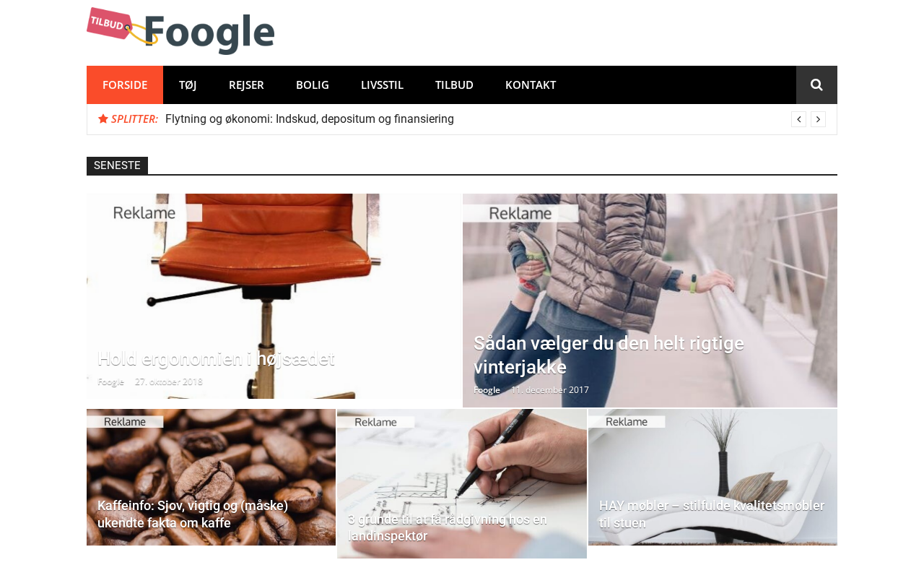This screenshot has height=578, width=924.
Task: Click author Foogle on vinterjakke post
Action: click(487, 389)
